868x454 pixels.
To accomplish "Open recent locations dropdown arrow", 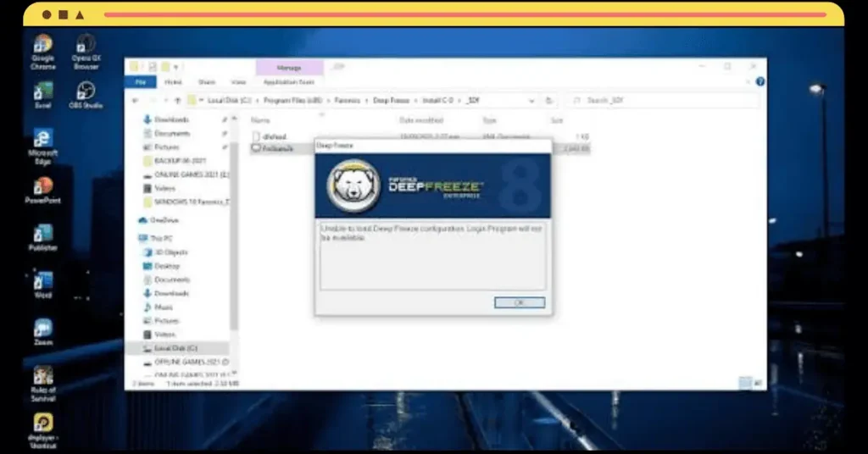I will (165, 101).
